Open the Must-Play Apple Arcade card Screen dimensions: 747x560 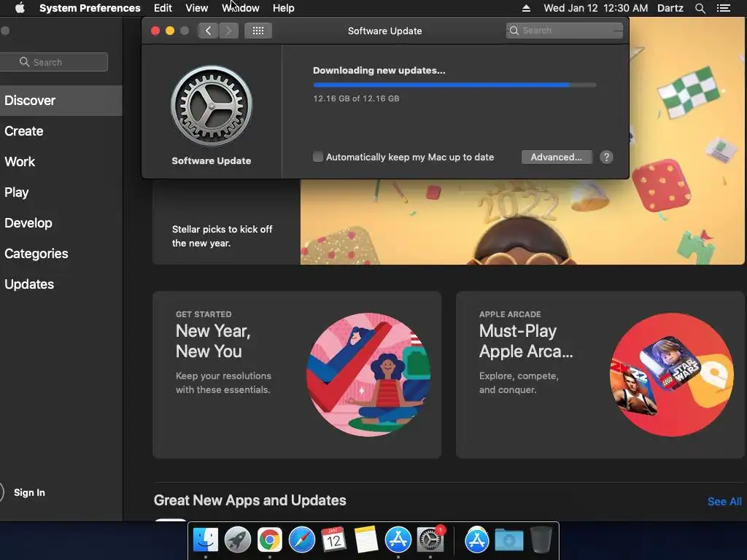point(600,375)
